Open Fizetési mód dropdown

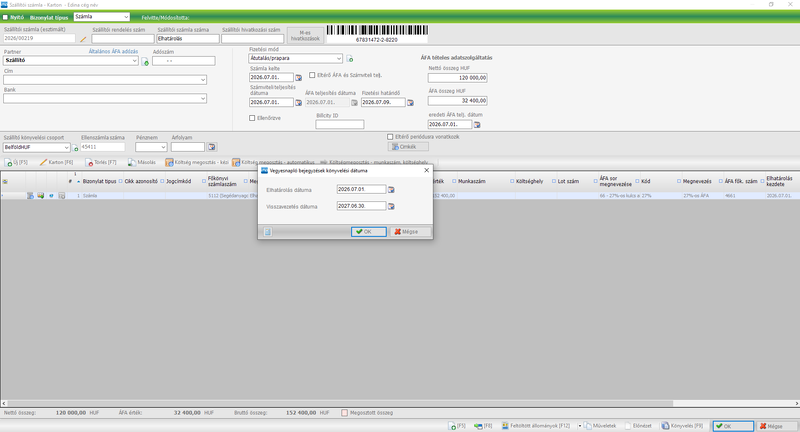(339, 58)
